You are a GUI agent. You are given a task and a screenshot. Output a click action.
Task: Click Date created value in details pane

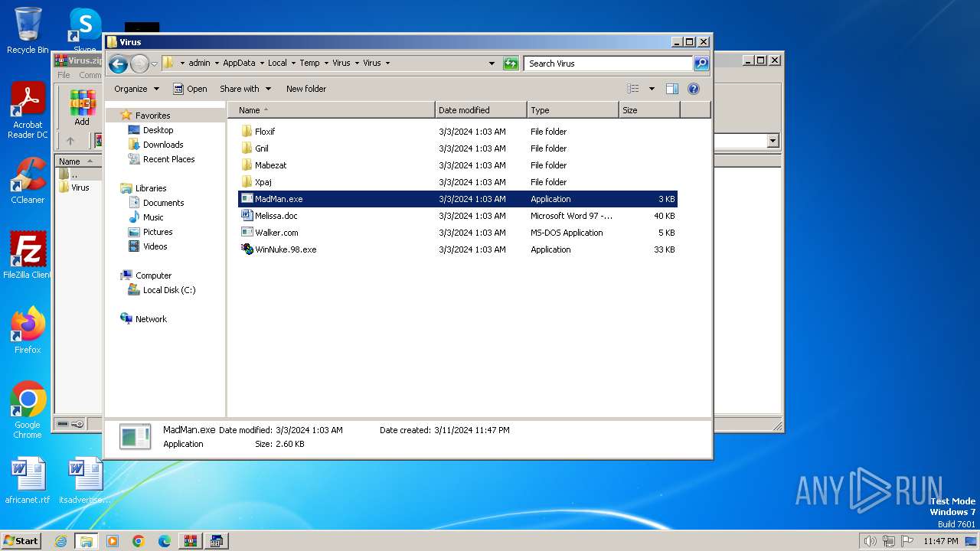(x=472, y=430)
